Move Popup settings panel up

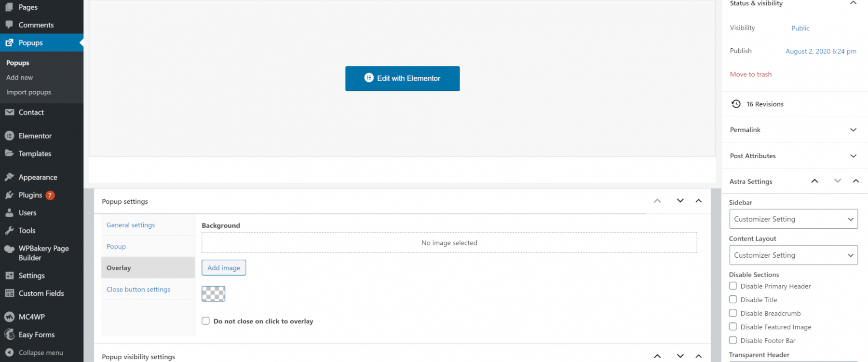657,201
